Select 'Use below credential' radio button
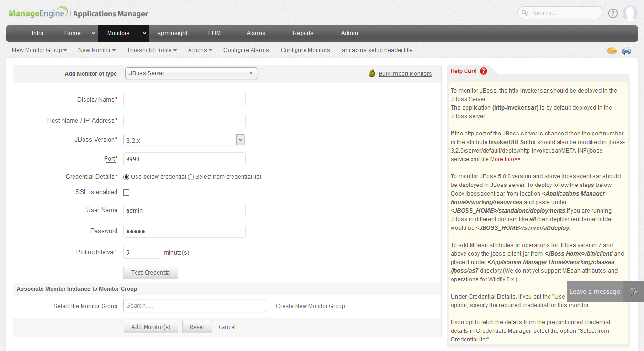The width and height of the screenshot is (644, 351). tap(127, 177)
